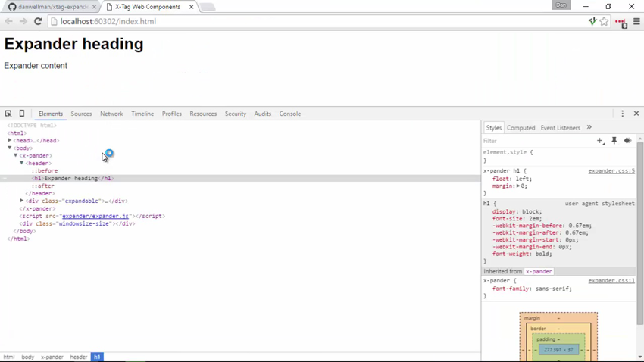The width and height of the screenshot is (644, 362).
Task: Expand the margin shorthand triangle
Action: pyautogui.click(x=518, y=186)
